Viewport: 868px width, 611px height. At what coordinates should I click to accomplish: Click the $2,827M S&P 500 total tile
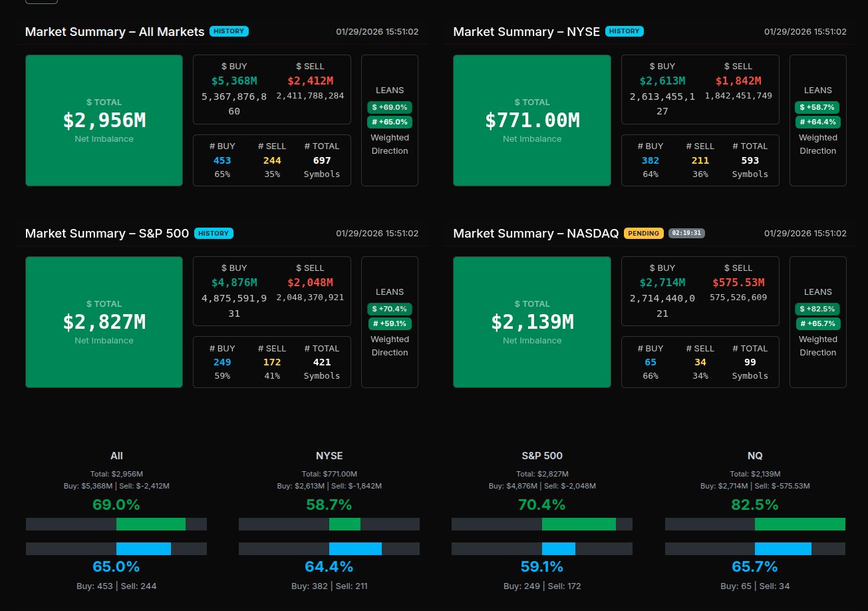[104, 322]
